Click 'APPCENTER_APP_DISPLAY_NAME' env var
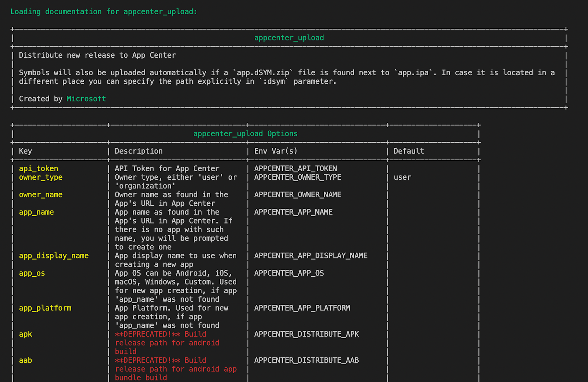588x382 pixels. coord(311,256)
